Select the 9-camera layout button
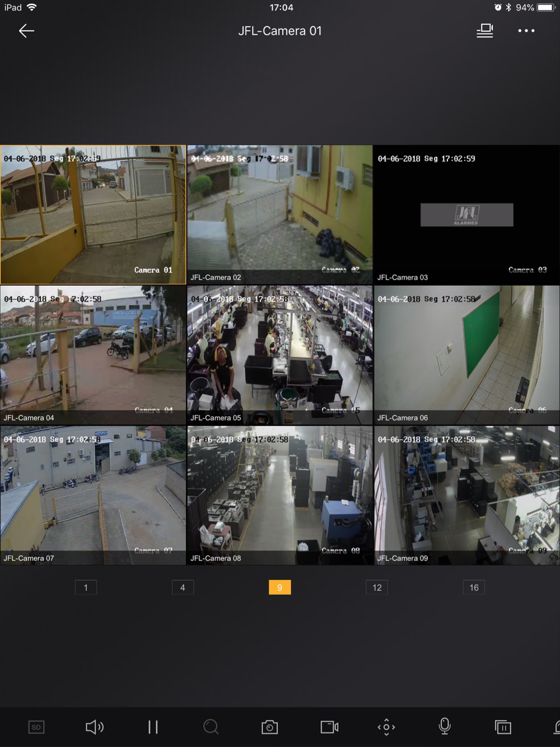 pos(279,587)
